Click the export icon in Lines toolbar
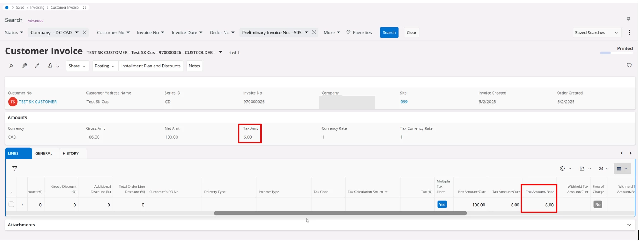 tap(582, 169)
